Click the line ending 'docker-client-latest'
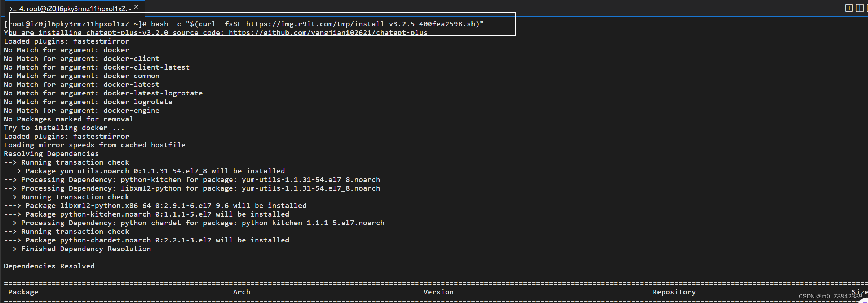 tap(97, 67)
